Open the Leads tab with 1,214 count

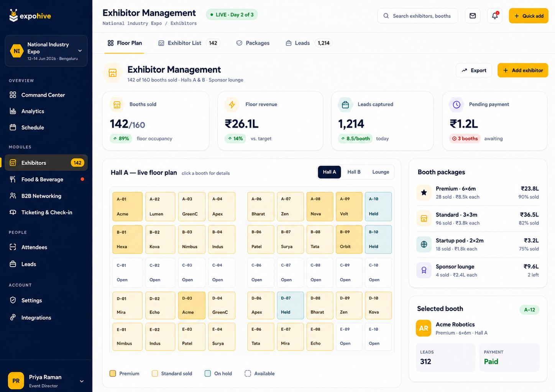(309, 43)
